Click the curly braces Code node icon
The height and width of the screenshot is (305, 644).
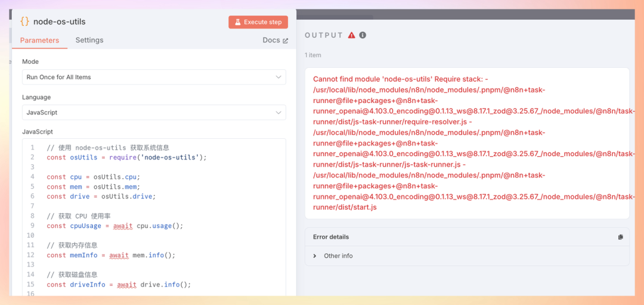pos(24,21)
